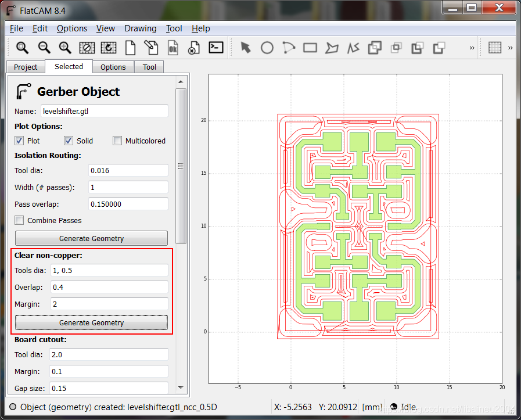
Task: Click the side panel scrollbar thumb
Action: click(181, 166)
